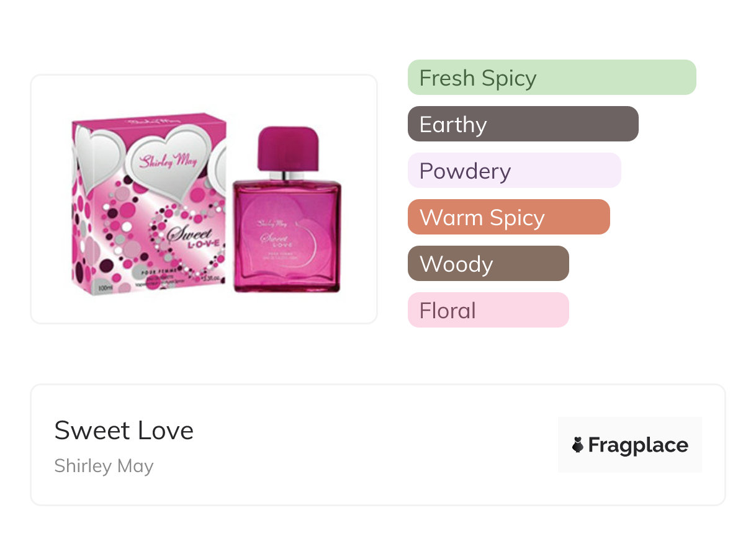
Task: Click the Fragplace perfume bottle icon
Action: point(578,445)
